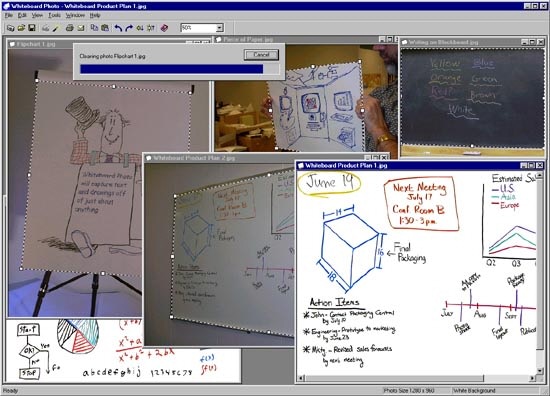Open the zoom percentage dropdown arrow
This screenshot has width=550, height=396.
coord(220,28)
